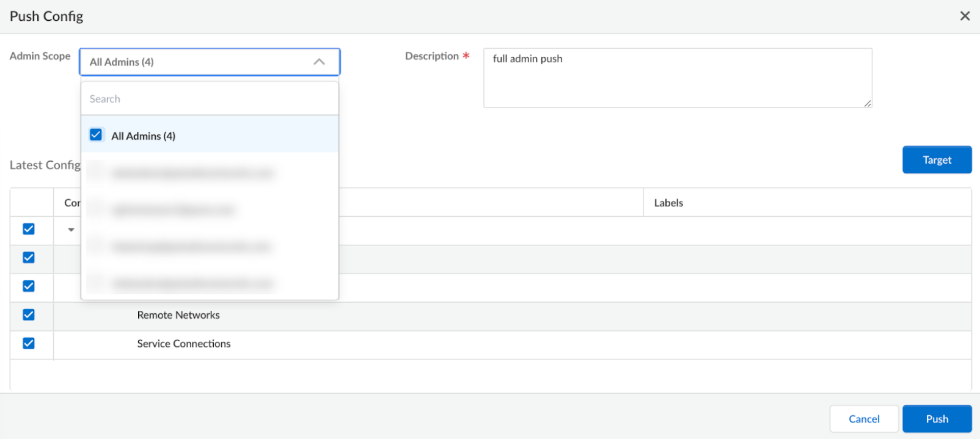Focus the admin Search field
The image size is (980, 439).
pyautogui.click(x=210, y=99)
